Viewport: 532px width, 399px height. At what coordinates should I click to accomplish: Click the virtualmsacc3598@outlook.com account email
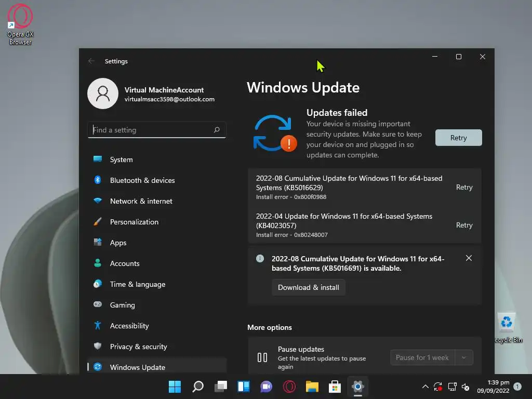pyautogui.click(x=169, y=99)
